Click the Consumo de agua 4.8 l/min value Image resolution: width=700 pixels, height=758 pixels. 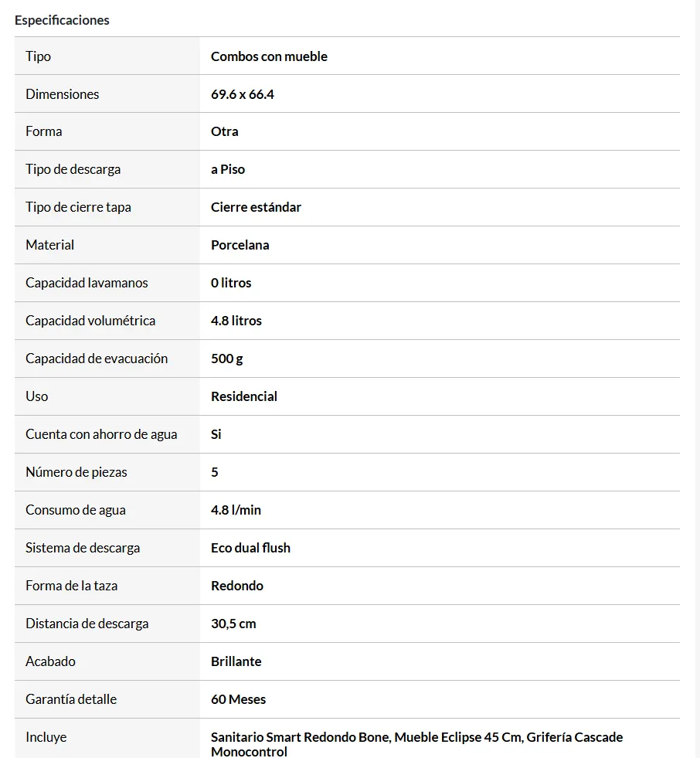[236, 510]
